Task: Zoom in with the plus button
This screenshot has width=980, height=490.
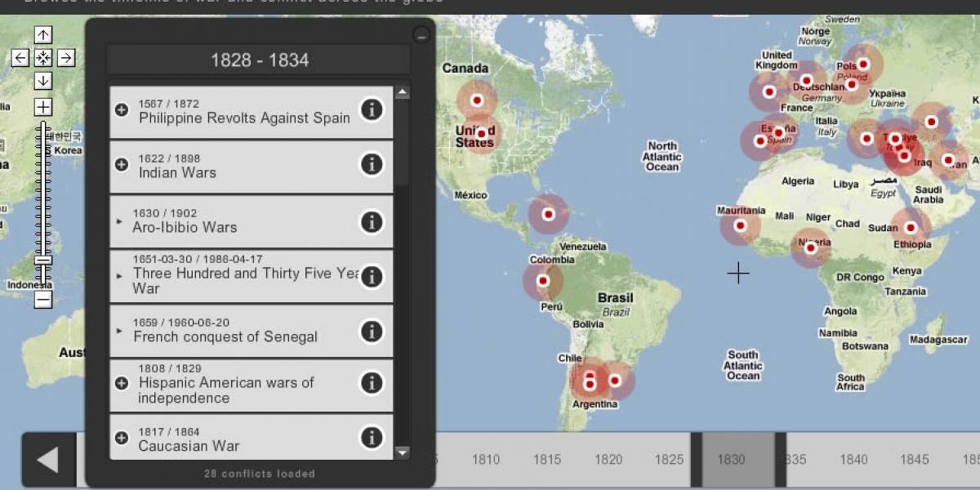Action: (43, 107)
